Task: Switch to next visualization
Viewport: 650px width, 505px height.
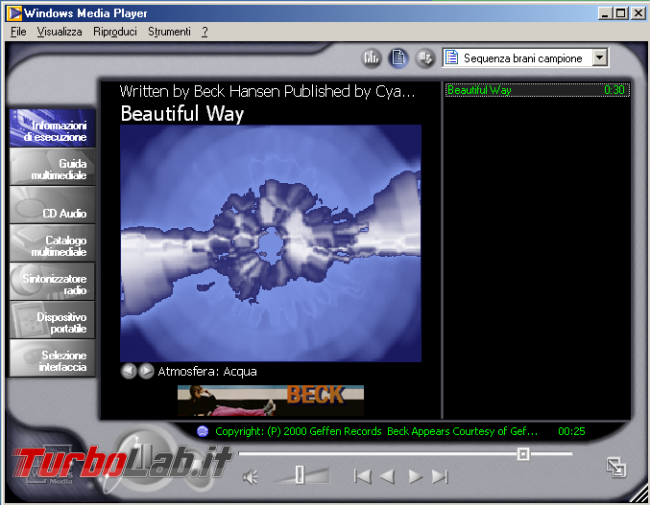Action: click(146, 371)
